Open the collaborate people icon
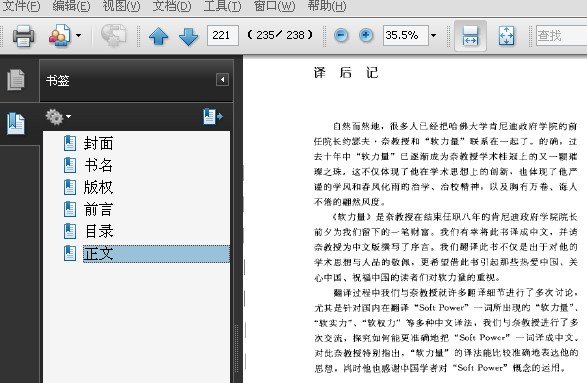The height and width of the screenshot is (383, 587). point(60,36)
